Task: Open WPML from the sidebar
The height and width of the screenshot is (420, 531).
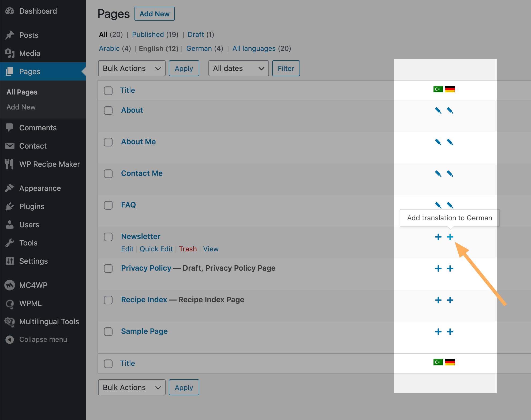Action: (30, 303)
